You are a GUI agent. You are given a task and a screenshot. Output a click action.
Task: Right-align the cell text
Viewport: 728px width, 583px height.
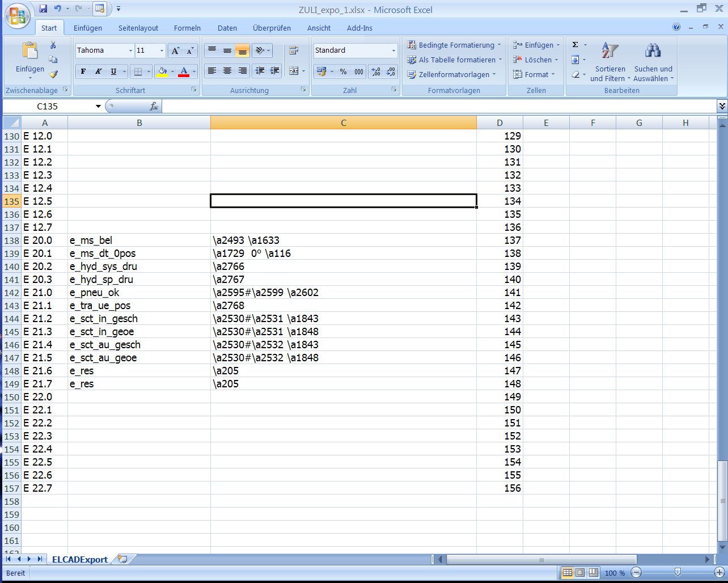coord(243,71)
